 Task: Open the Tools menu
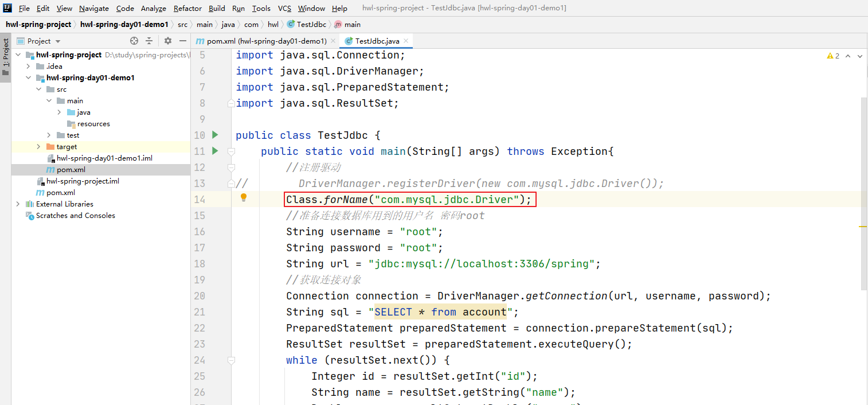coord(261,8)
